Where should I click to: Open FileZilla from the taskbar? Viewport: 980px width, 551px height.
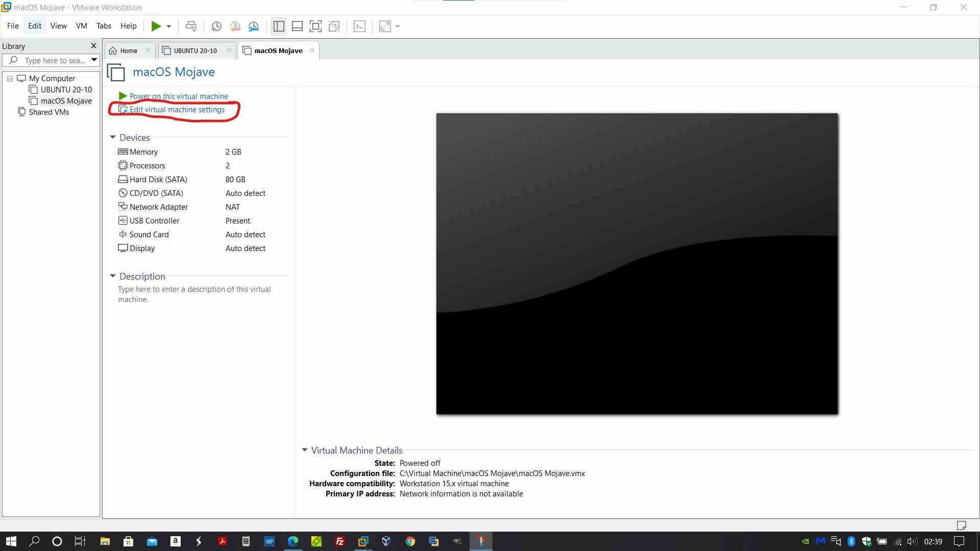339,541
